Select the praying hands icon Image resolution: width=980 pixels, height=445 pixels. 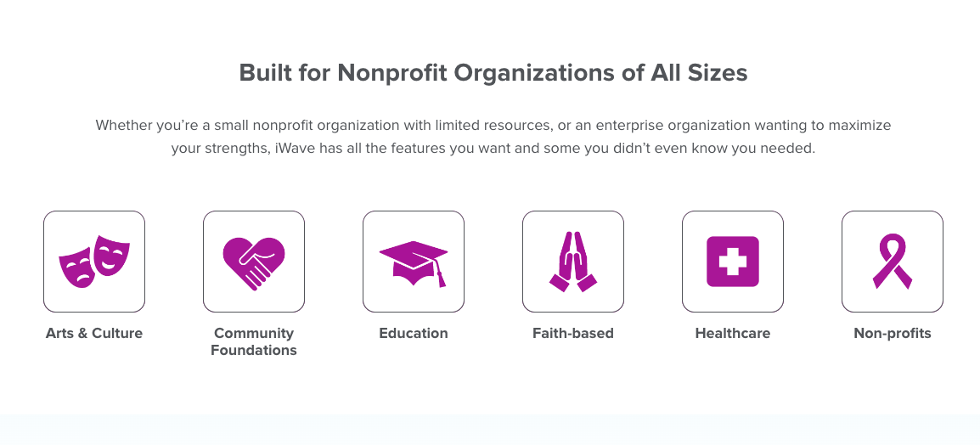click(573, 262)
